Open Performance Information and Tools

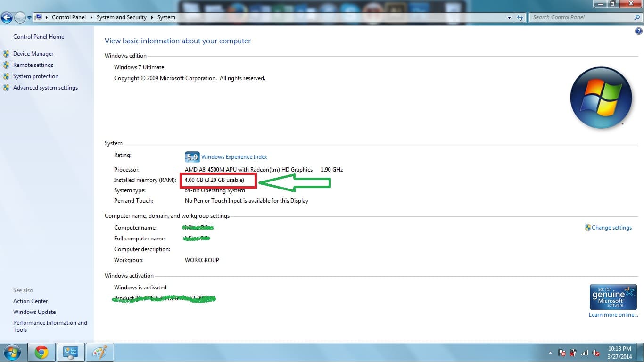pos(50,326)
